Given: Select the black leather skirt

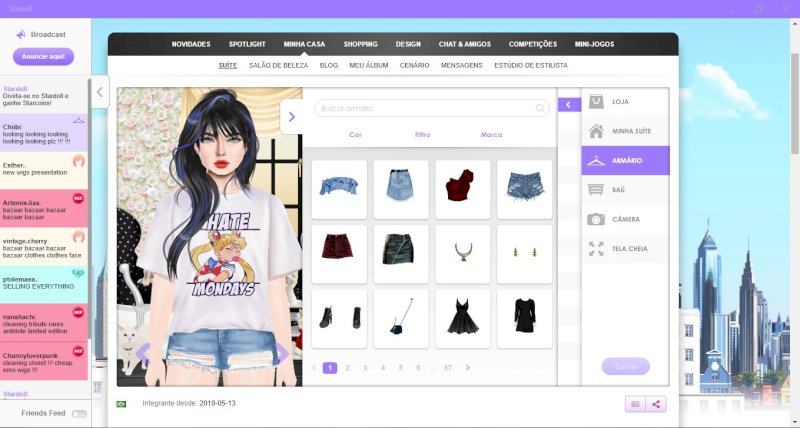Looking at the screenshot, I should coord(401,254).
